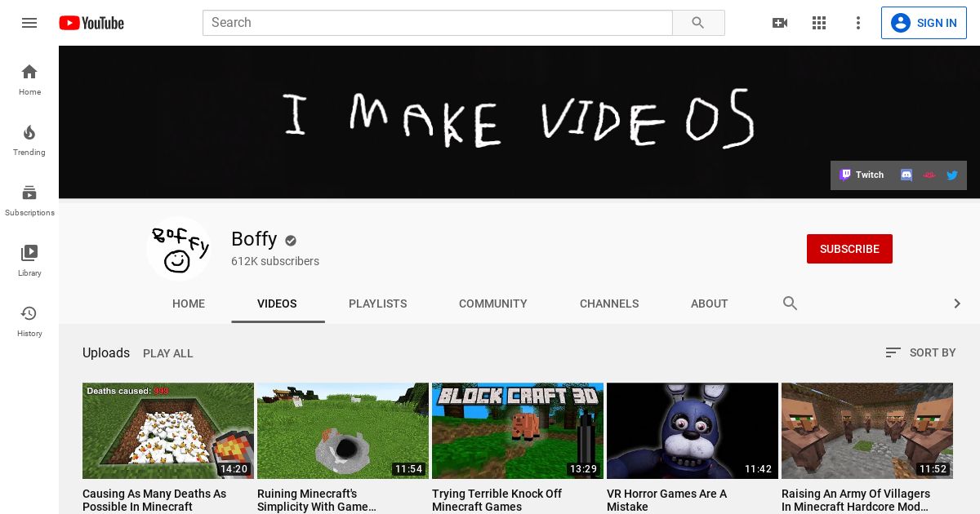Open Ruining Minecraft's Simplicity video thumbnail
Screen dimensions: 980x514
tap(343, 431)
